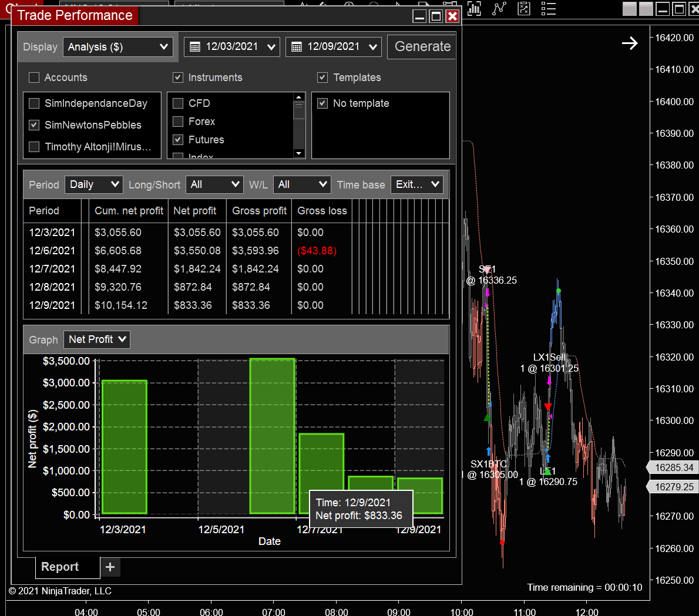Open the Indicators list icon

click(548, 9)
